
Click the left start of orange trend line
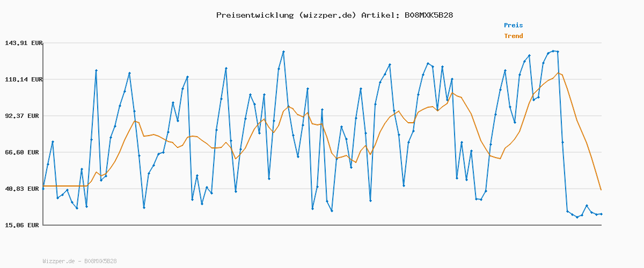43,186
